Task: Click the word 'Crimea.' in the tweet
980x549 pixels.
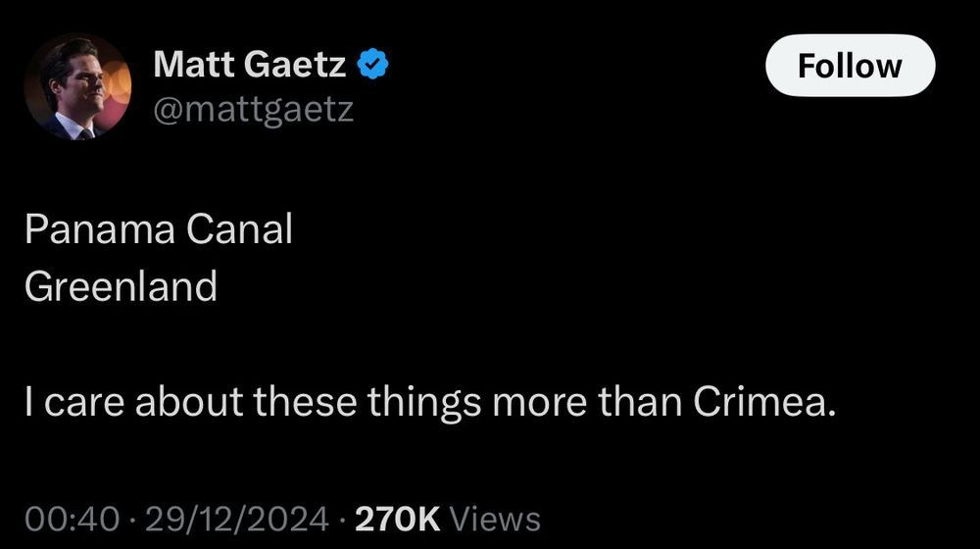Action: 764,401
